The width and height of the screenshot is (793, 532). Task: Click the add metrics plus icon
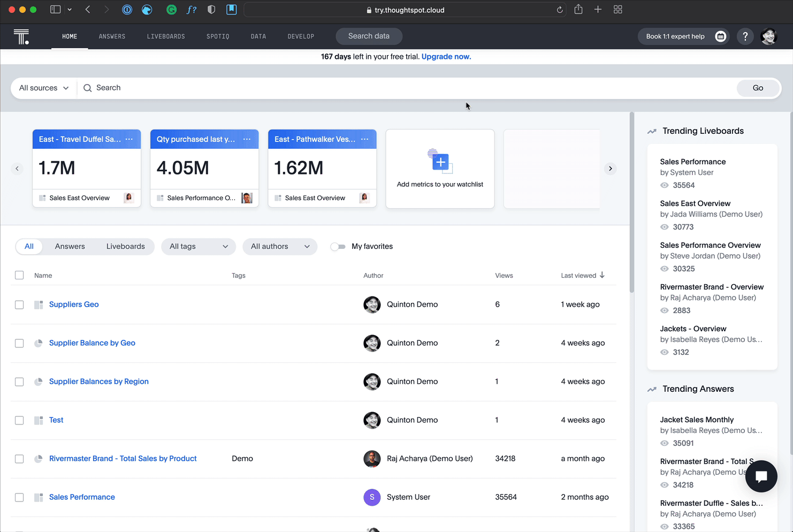[440, 162]
